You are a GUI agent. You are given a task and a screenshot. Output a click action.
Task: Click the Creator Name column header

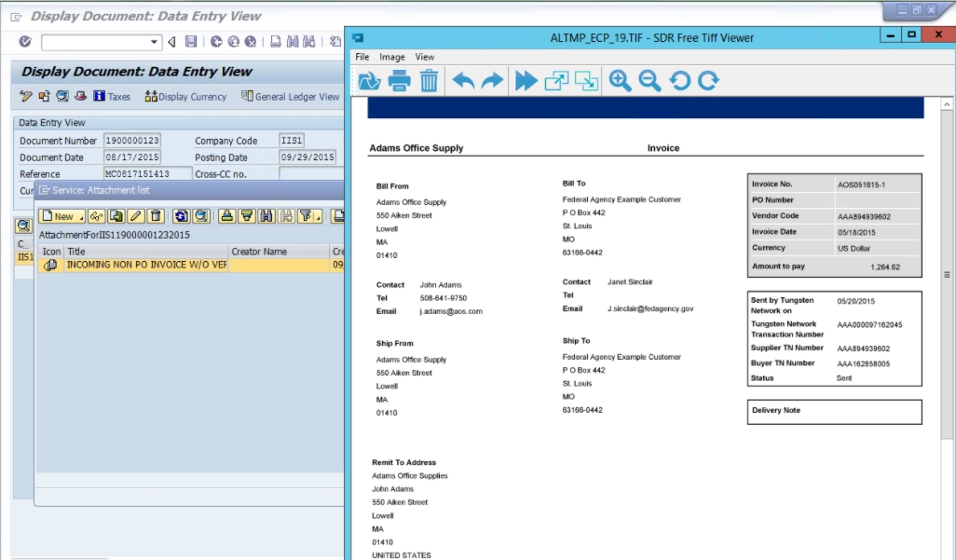pyautogui.click(x=280, y=252)
